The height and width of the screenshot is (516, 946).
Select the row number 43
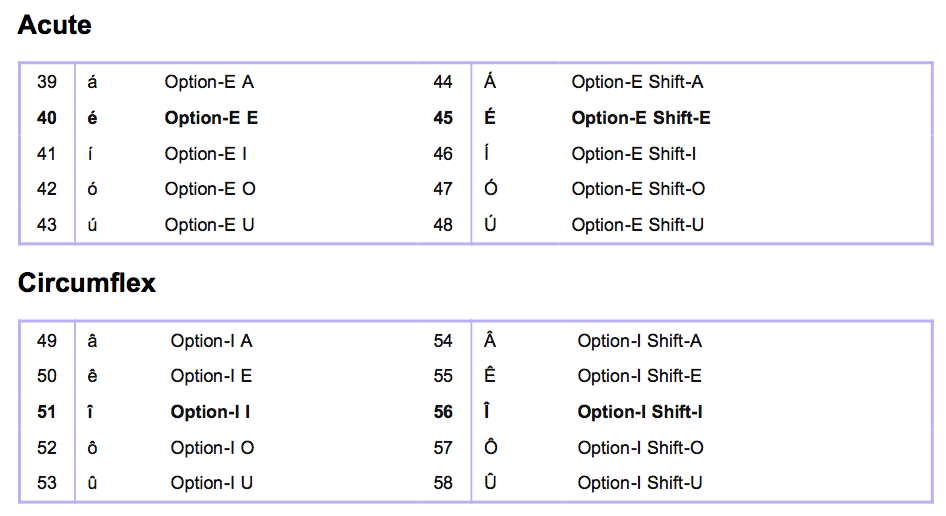point(47,225)
